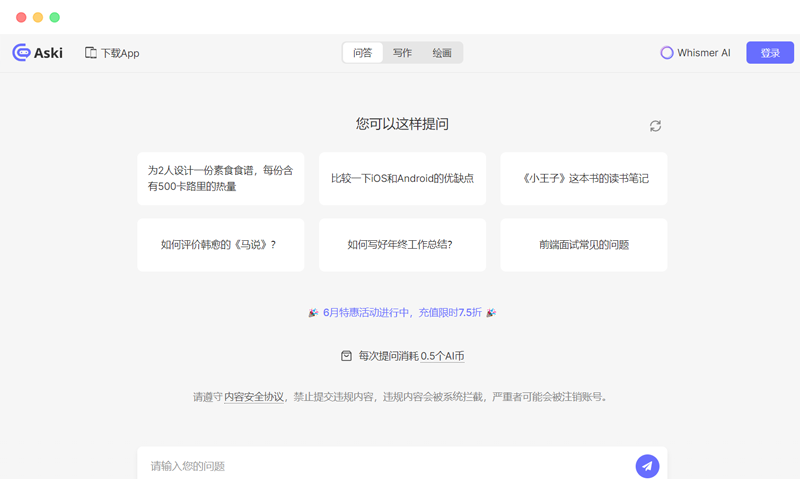Switch to the 绘画 tab
Viewport: 800px width, 479px height.
click(x=442, y=53)
